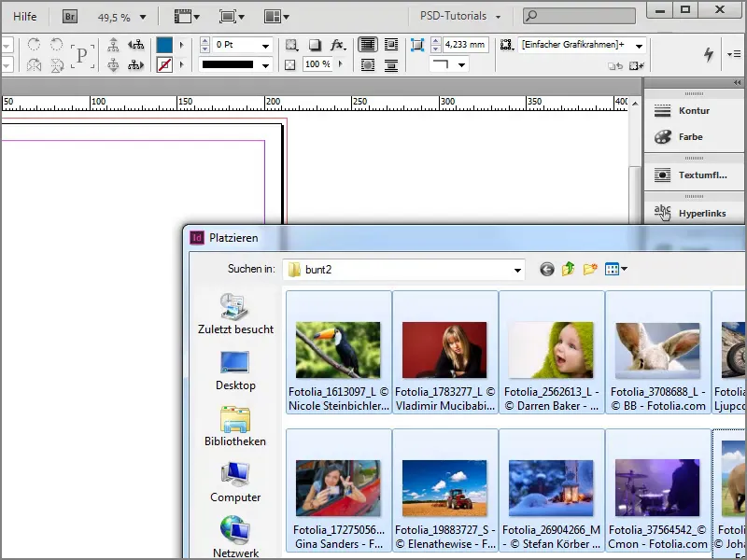The image size is (747, 560).
Task: Open Adobe Bridge via the Br icon
Action: 69,17
